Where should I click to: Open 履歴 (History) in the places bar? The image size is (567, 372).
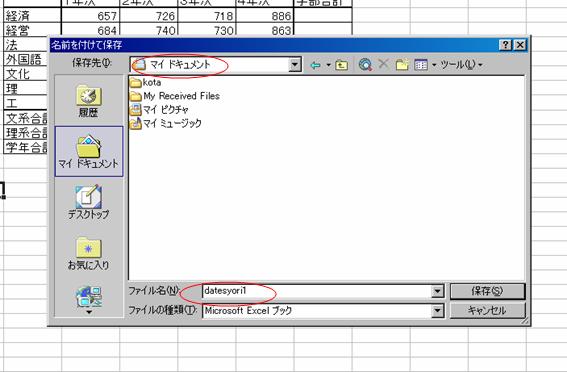click(88, 101)
